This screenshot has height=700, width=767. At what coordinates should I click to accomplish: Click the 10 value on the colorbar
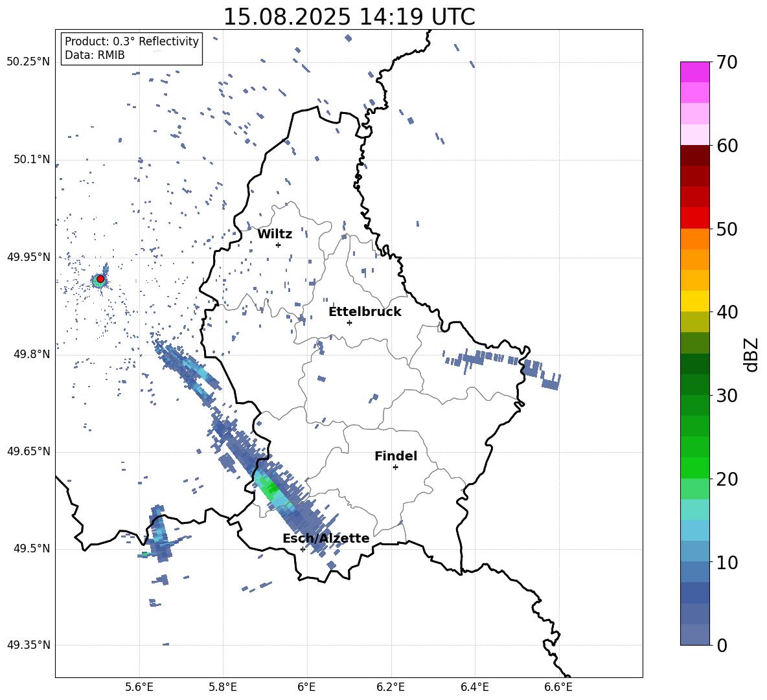click(727, 562)
